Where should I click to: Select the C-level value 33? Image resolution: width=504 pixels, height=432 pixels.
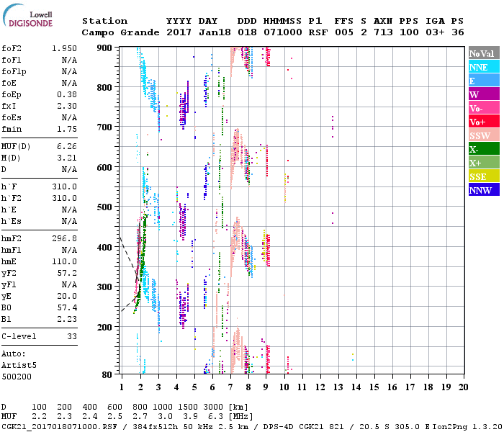click(71, 336)
